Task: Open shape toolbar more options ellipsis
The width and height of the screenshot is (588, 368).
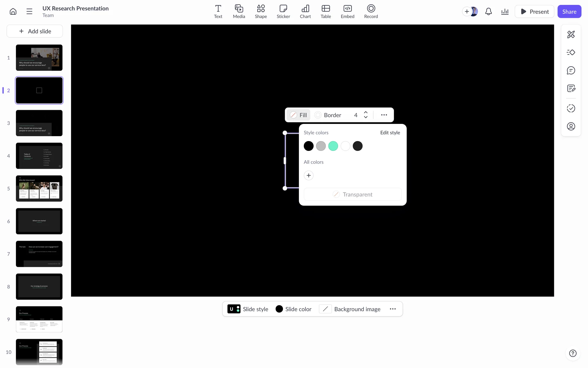Action: [384, 115]
